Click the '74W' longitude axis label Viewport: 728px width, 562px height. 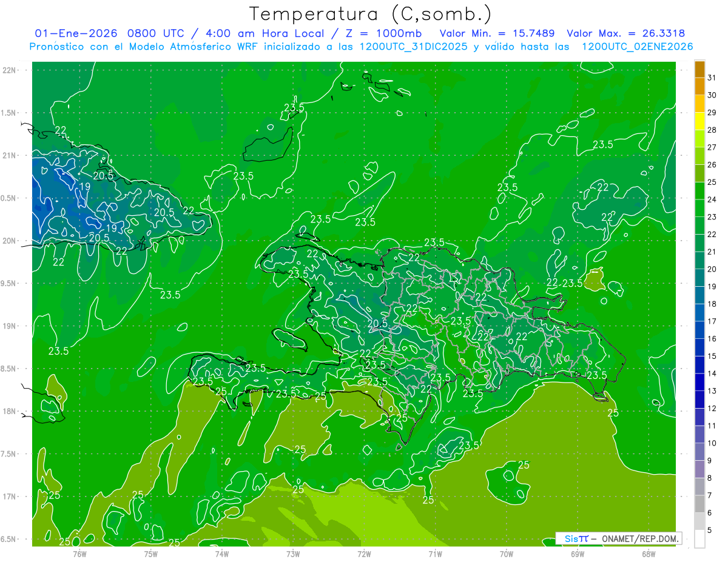point(222,554)
